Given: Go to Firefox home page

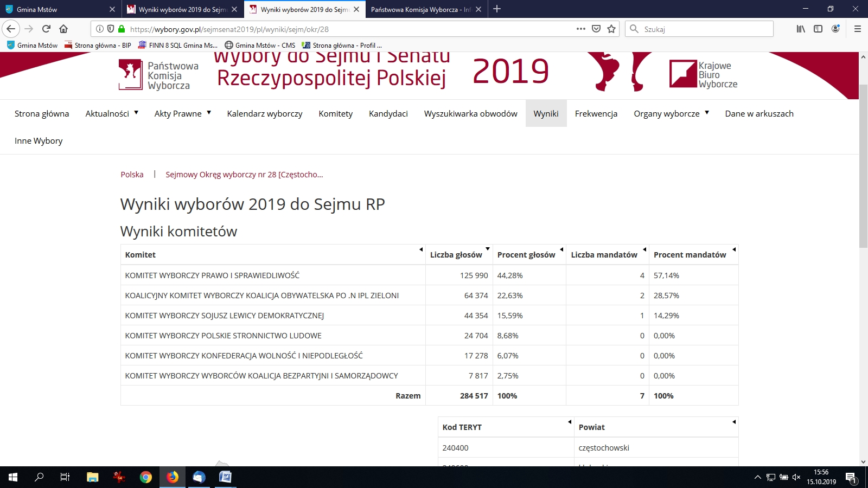Looking at the screenshot, I should pyautogui.click(x=63, y=29).
